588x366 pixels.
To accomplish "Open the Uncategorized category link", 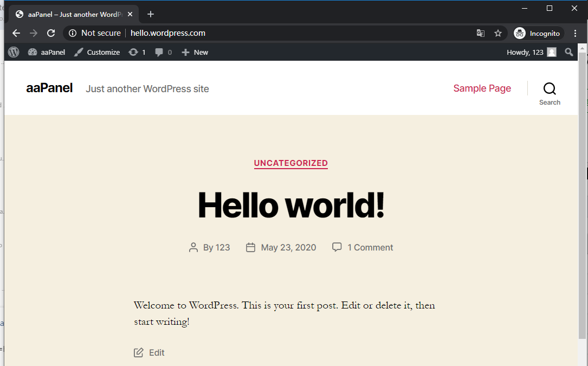I will [290, 163].
